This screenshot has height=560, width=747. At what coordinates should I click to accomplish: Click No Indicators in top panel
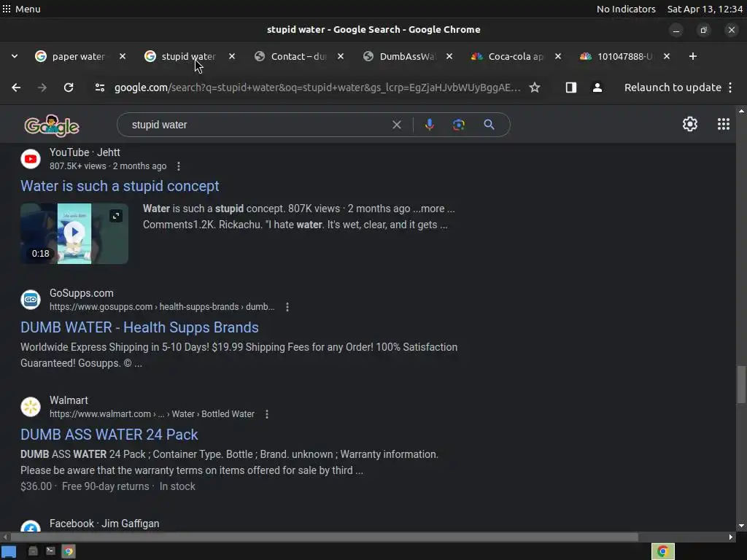626,9
